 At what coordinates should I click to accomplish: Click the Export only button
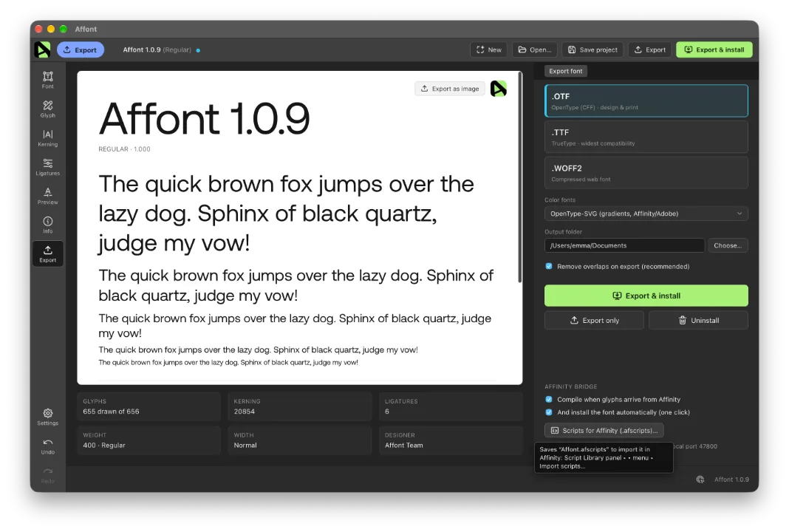594,320
